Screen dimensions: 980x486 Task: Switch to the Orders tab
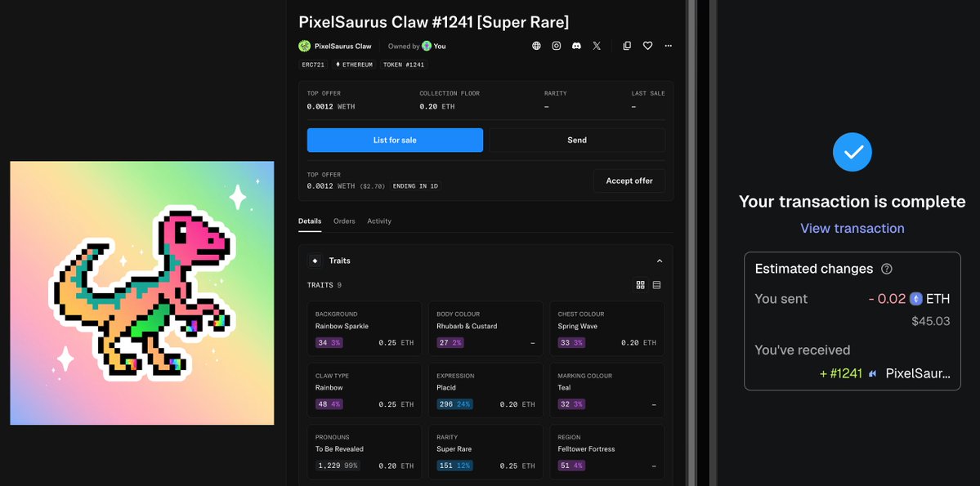coord(344,221)
